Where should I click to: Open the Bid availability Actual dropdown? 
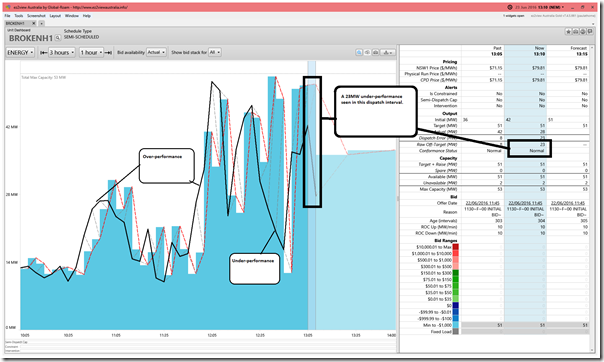click(156, 52)
